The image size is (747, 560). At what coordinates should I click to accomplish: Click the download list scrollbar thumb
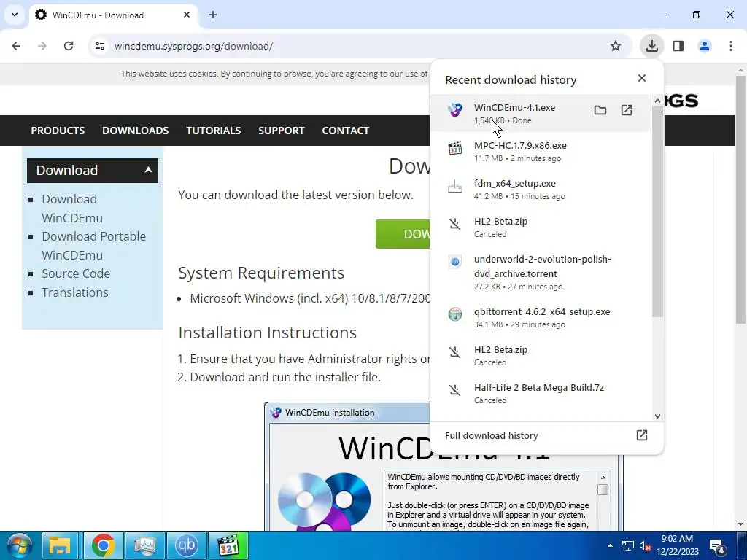click(657, 211)
